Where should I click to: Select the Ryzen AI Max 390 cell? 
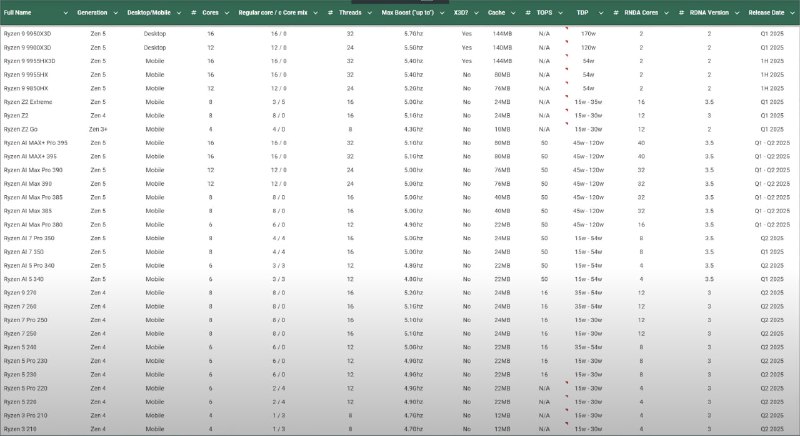coord(28,184)
